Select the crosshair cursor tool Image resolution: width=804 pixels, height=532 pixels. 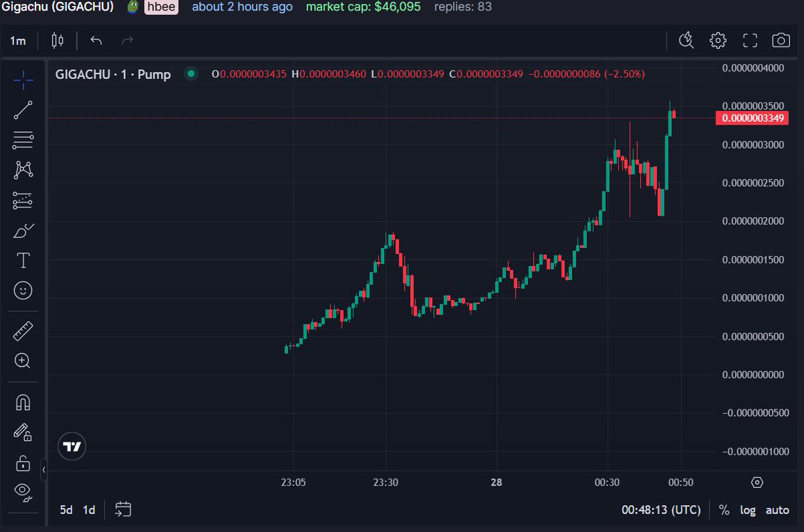[23, 80]
